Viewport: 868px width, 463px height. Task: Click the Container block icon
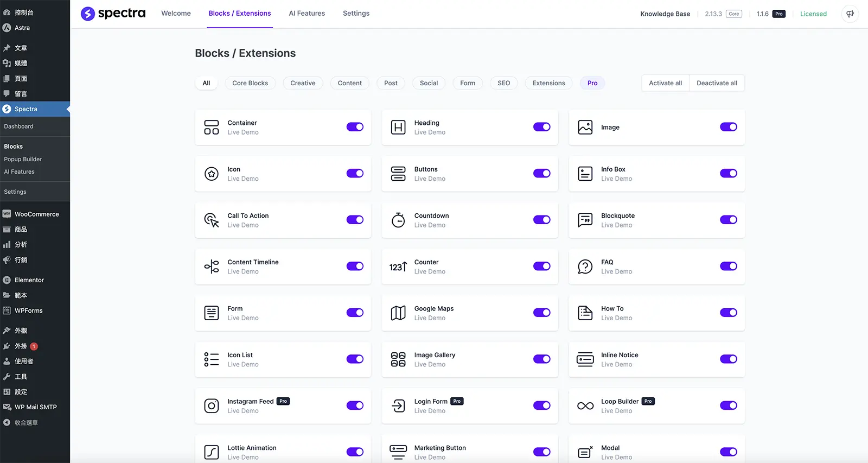(212, 128)
